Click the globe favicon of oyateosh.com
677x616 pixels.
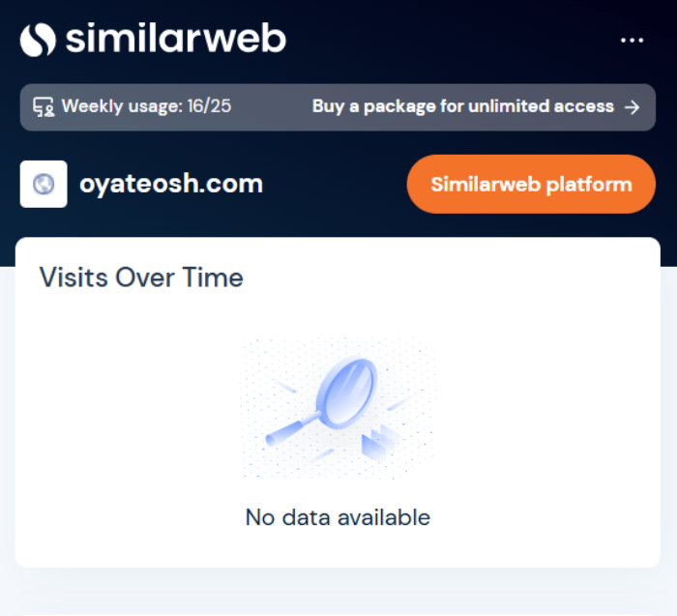pyautogui.click(x=44, y=185)
